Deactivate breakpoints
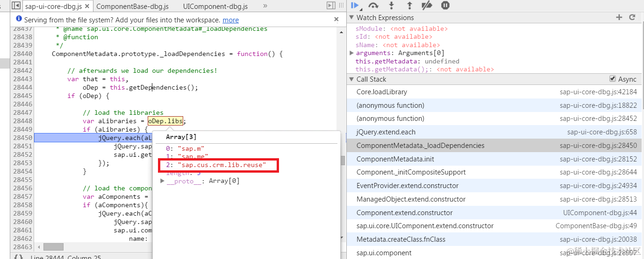This screenshot has width=644, height=259. click(x=427, y=6)
